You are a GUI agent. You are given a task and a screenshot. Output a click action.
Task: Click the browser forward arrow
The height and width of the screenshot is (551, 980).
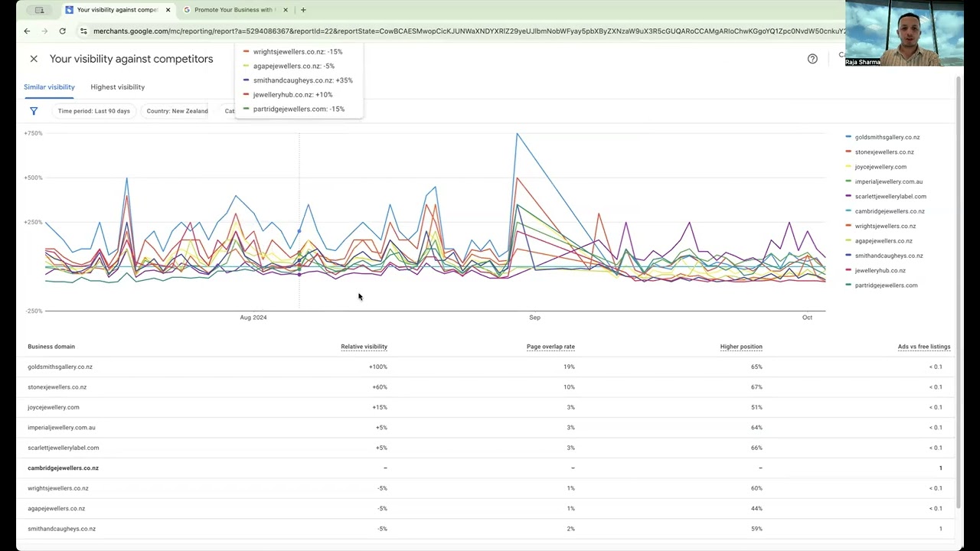(x=44, y=31)
